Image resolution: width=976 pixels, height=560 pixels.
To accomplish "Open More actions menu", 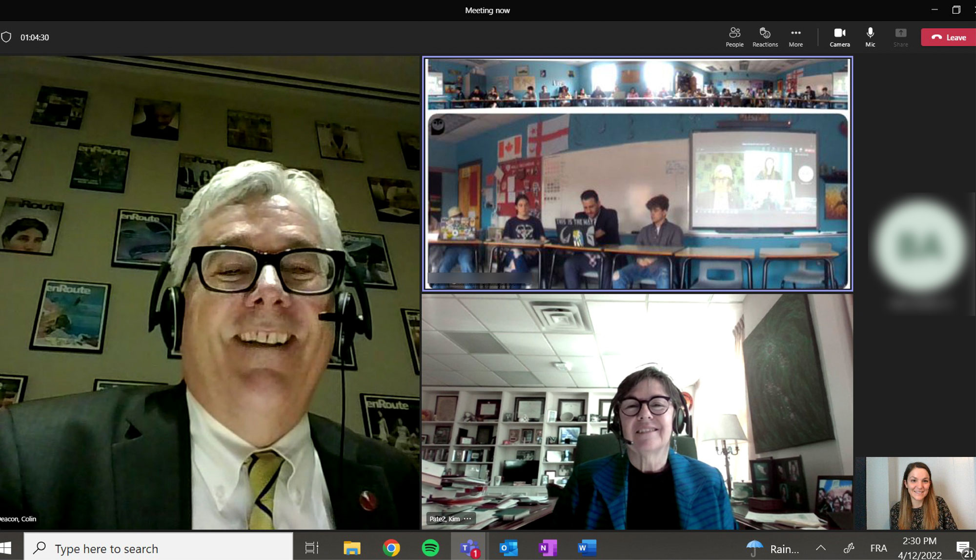I will (795, 37).
